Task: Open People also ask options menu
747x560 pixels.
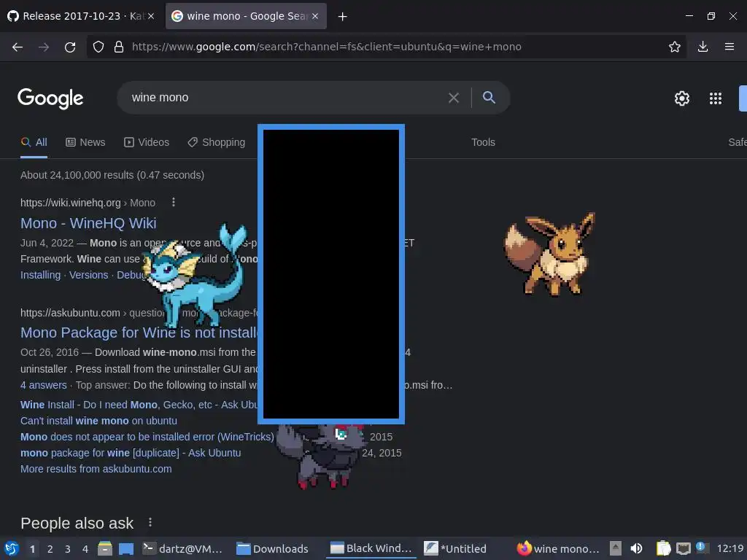Action: point(150,522)
